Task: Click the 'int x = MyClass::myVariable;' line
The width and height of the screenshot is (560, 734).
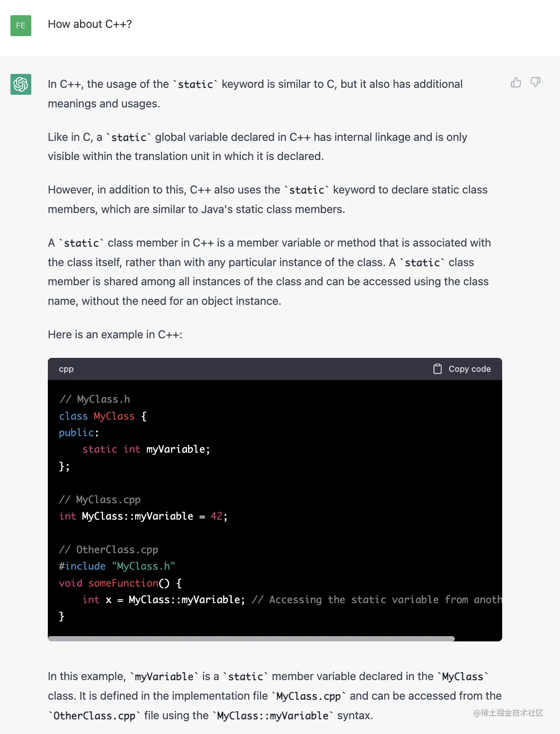Action: click(x=163, y=600)
